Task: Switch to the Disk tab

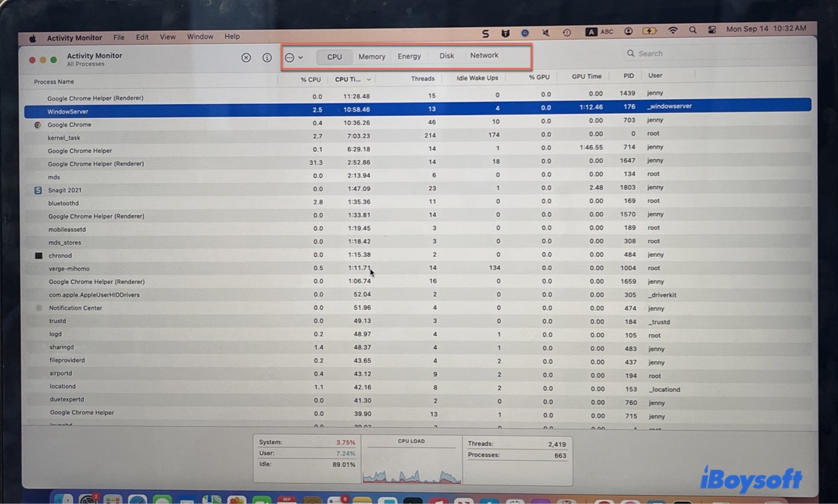Action: [447, 56]
